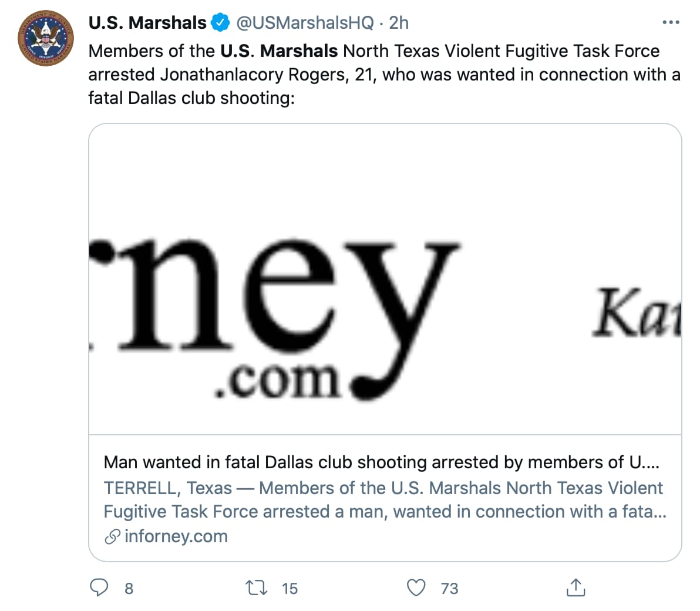Open the inforney.com domain link
This screenshot has width=700, height=611.
click(x=176, y=536)
